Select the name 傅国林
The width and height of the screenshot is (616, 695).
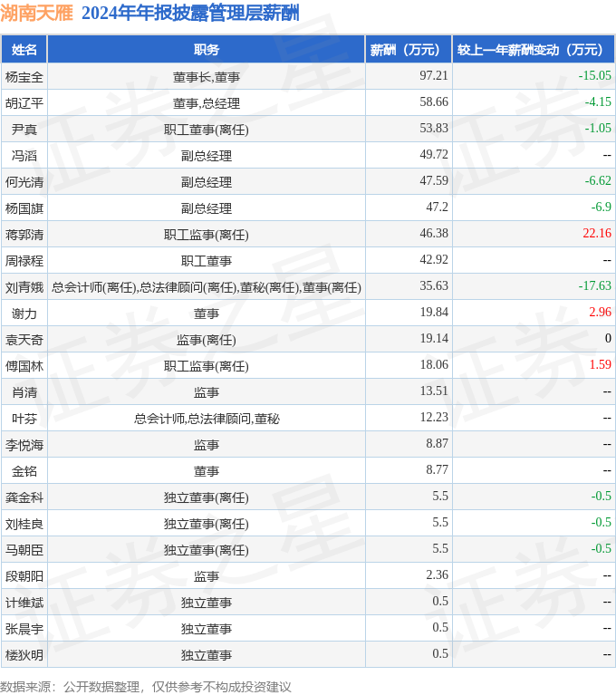[x=24, y=366]
